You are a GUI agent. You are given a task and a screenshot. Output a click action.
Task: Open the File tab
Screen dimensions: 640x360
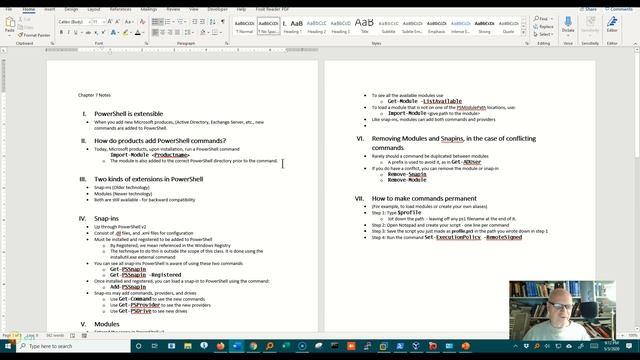tap(8, 9)
